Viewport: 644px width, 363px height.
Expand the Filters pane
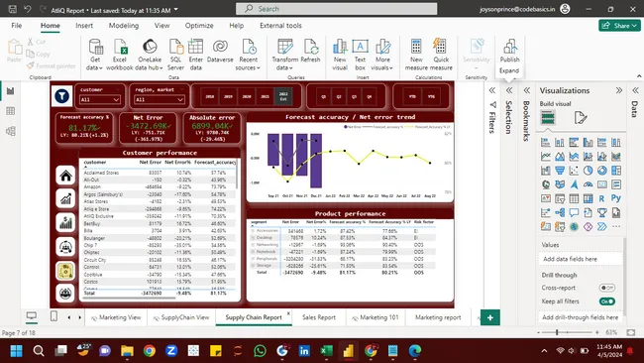click(x=492, y=90)
